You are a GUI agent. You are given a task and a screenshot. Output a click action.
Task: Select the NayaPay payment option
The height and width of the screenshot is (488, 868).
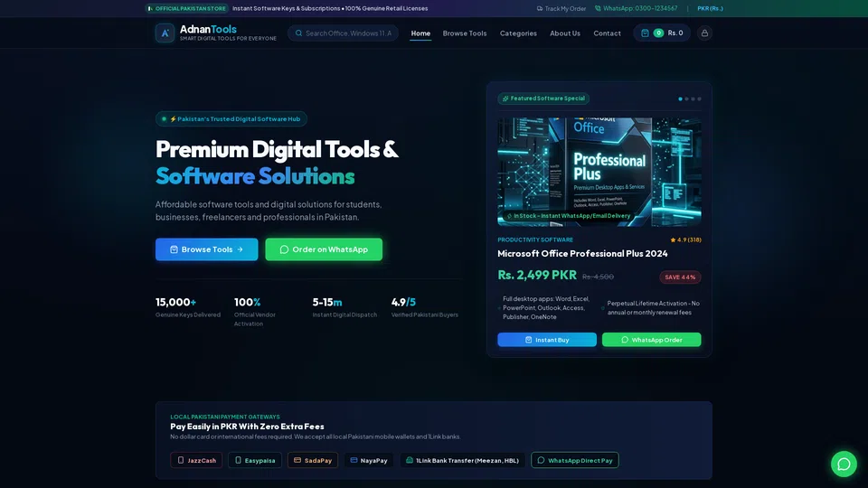[x=369, y=460]
